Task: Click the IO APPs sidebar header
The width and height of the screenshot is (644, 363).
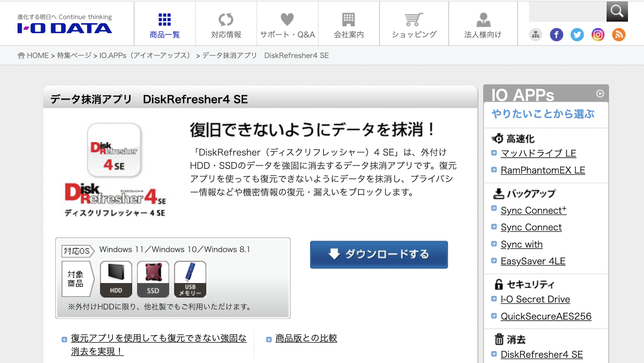Action: (546, 94)
